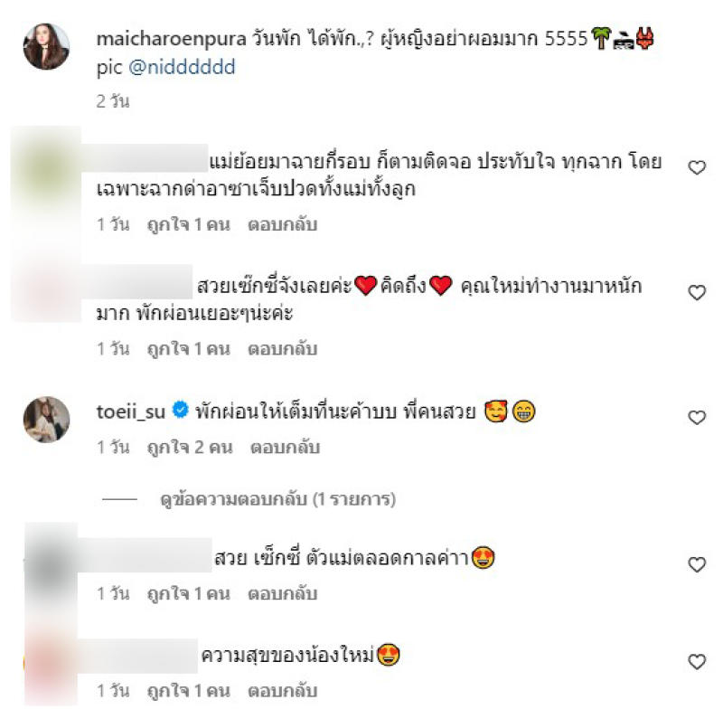The width and height of the screenshot is (723, 728).
Task: Reply to the ความสุขของน้องใหม่ comment
Action: (283, 691)
